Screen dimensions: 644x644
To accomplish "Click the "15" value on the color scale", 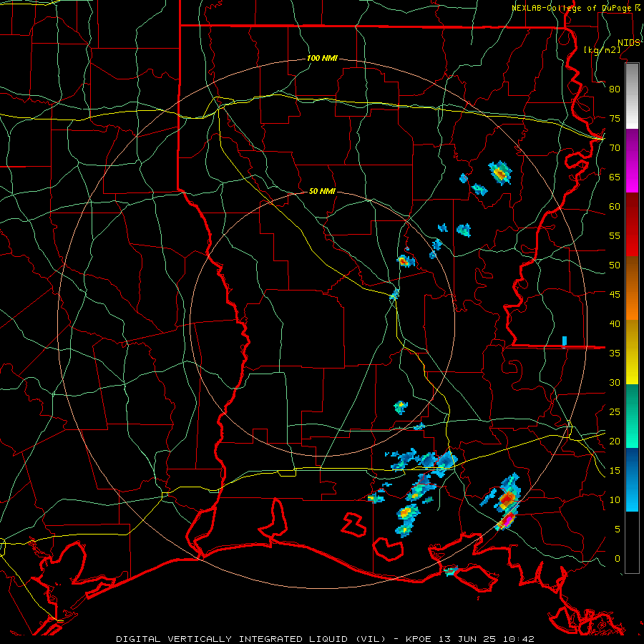I will pos(615,470).
